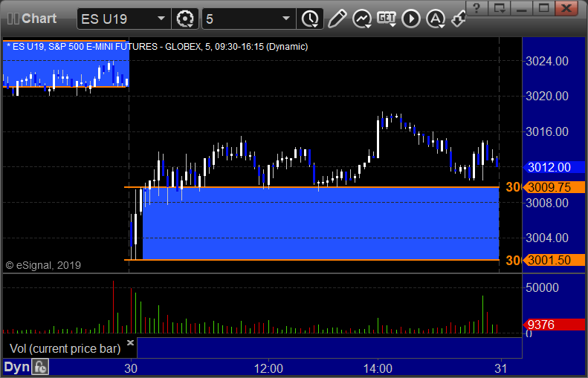Toggle the scale lock icon next to Dyn
588x378 pixels.
click(39, 367)
